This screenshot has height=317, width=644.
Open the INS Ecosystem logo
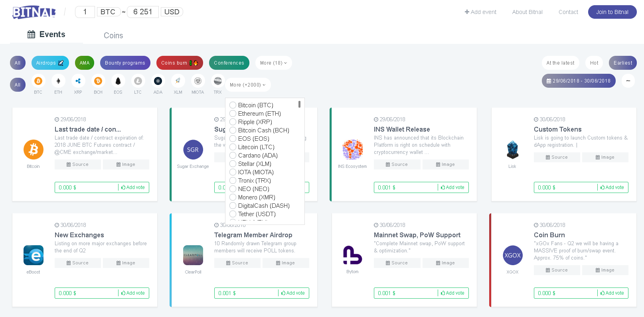[x=353, y=150]
